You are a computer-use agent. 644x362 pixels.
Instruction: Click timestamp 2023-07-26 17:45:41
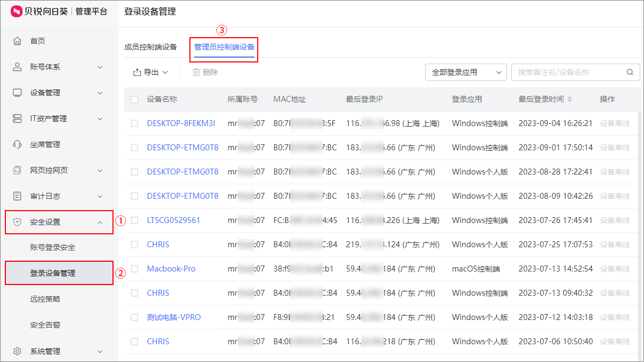(x=556, y=220)
